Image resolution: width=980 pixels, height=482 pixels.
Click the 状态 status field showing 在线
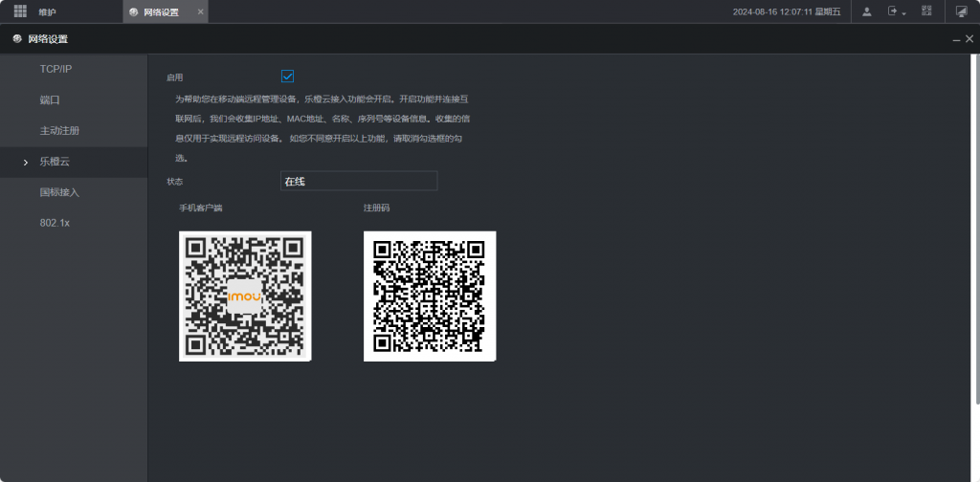coord(358,181)
